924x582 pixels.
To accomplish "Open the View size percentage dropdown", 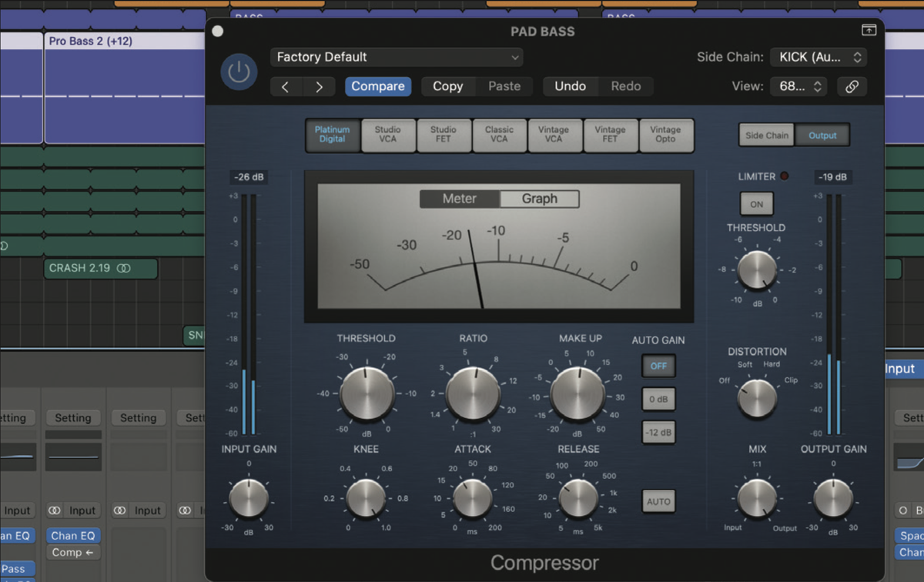I will pyautogui.click(x=799, y=86).
